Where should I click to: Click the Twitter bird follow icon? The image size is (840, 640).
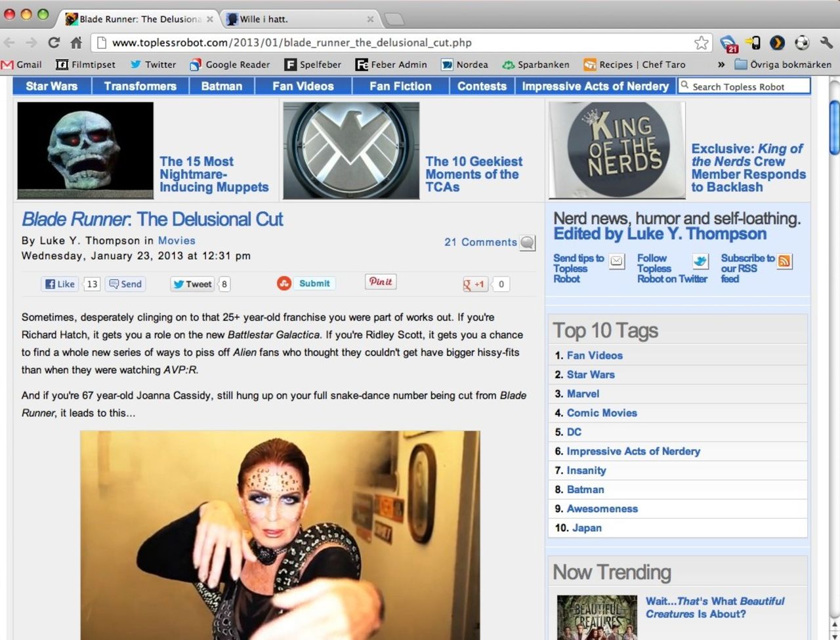[700, 261]
